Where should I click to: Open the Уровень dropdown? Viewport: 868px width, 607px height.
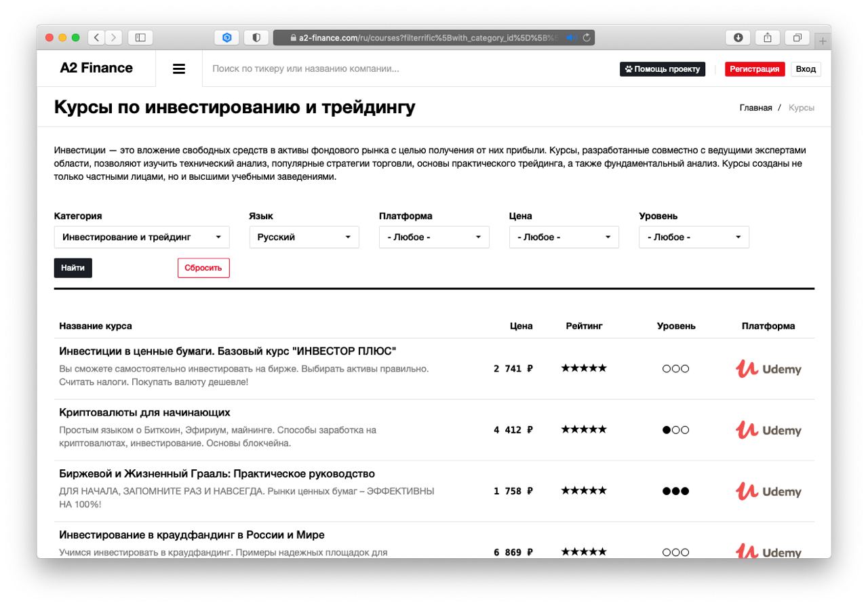[x=694, y=237]
